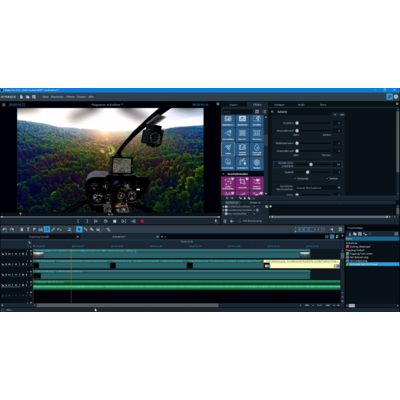Image resolution: width=400 pixels, height=400 pixels.
Task: Select the green audio clip on track 4
Action: pos(187,285)
